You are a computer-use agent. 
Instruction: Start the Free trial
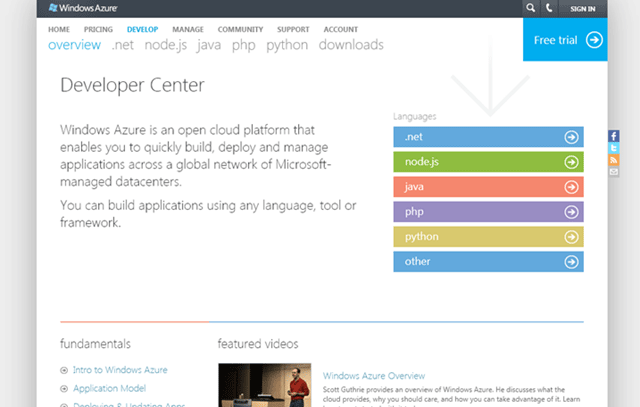tap(565, 40)
